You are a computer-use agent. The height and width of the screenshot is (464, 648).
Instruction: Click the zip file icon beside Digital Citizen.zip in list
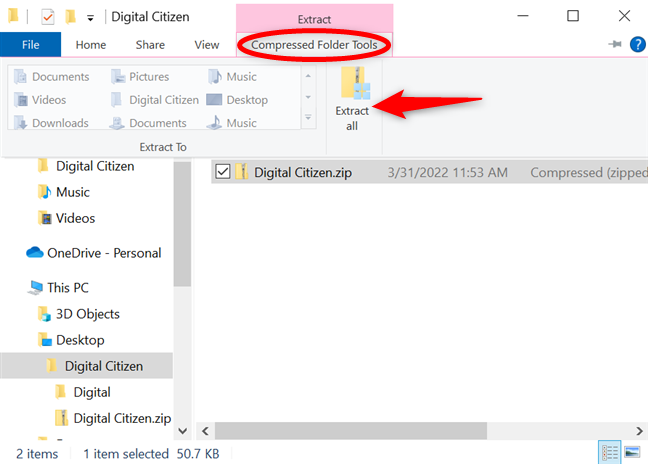(x=242, y=171)
